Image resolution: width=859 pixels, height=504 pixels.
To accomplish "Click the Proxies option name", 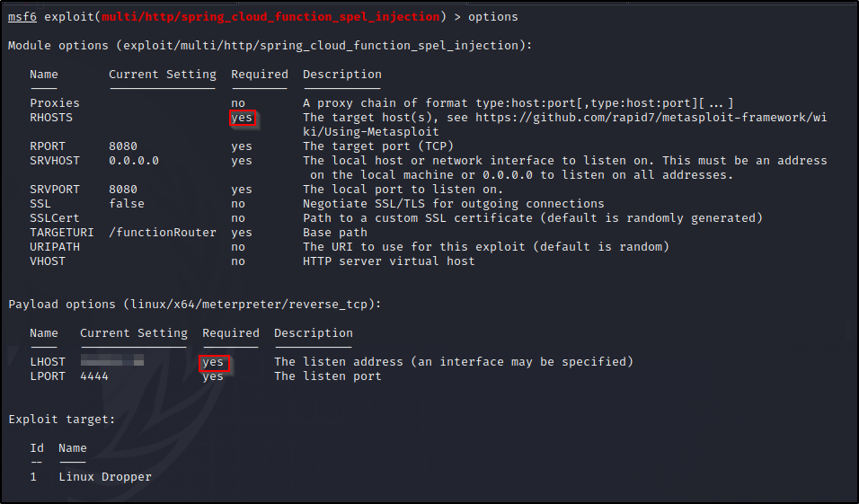I will [x=55, y=103].
